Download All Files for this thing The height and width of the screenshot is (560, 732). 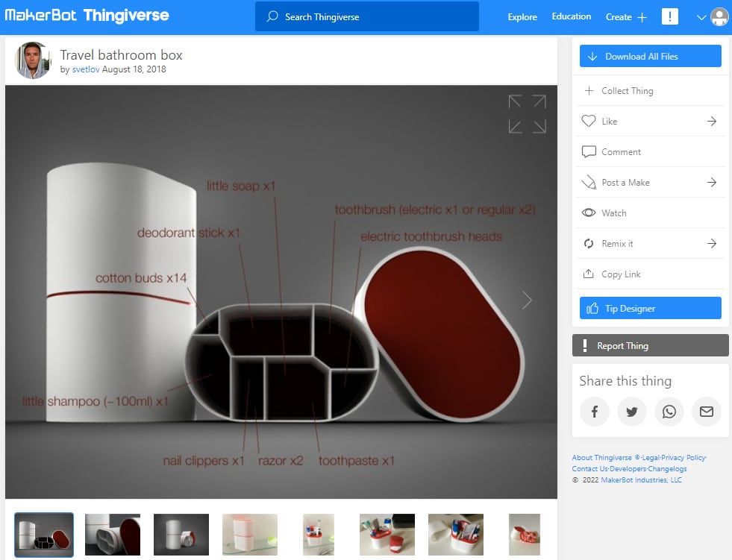click(x=650, y=55)
